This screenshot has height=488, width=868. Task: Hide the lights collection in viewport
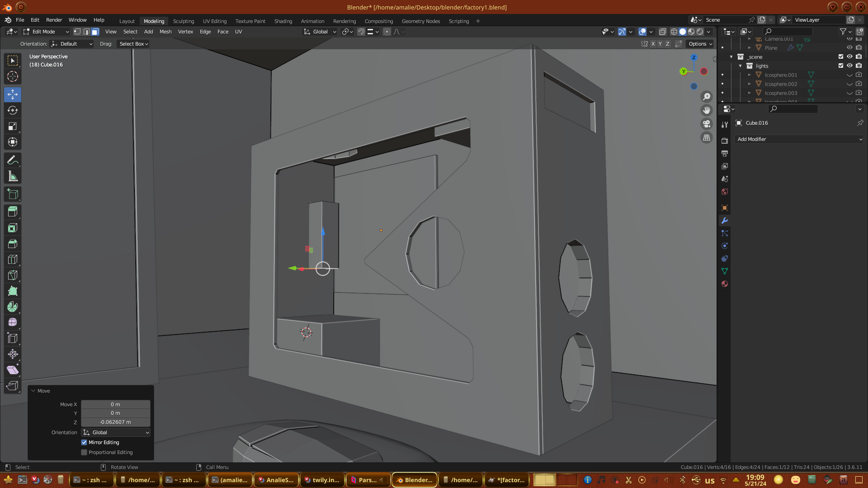pos(849,66)
